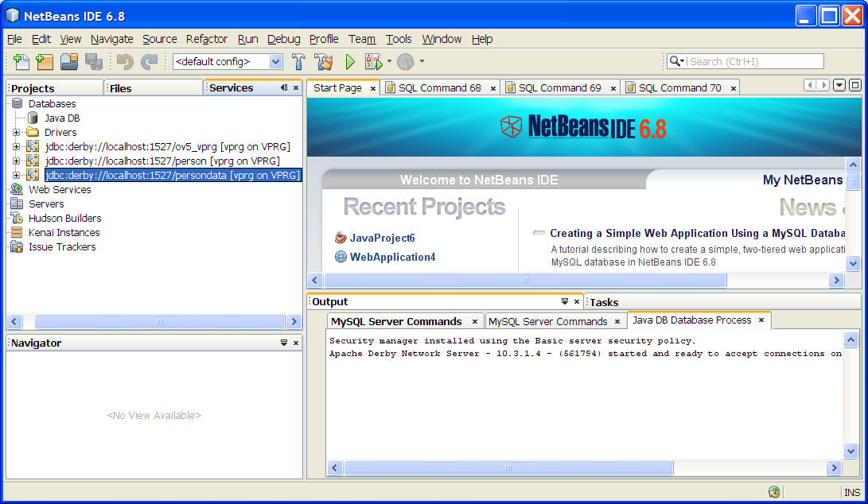Open the Tools menu

[399, 39]
